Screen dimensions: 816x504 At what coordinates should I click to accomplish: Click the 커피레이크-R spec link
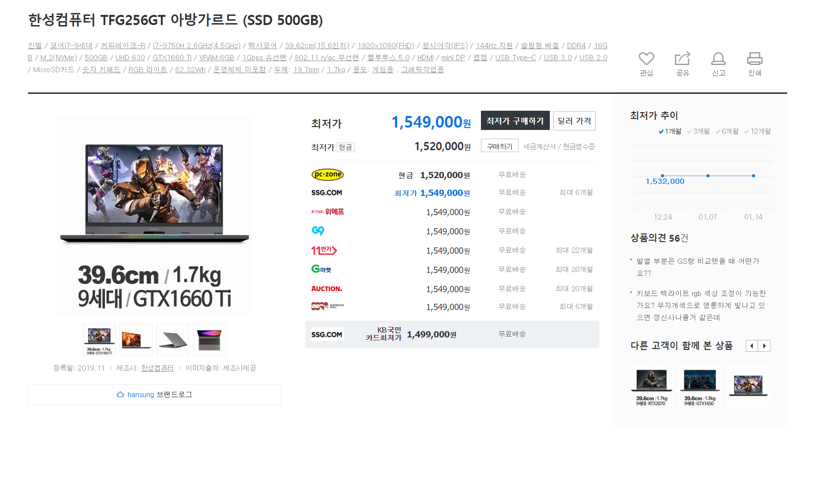123,45
